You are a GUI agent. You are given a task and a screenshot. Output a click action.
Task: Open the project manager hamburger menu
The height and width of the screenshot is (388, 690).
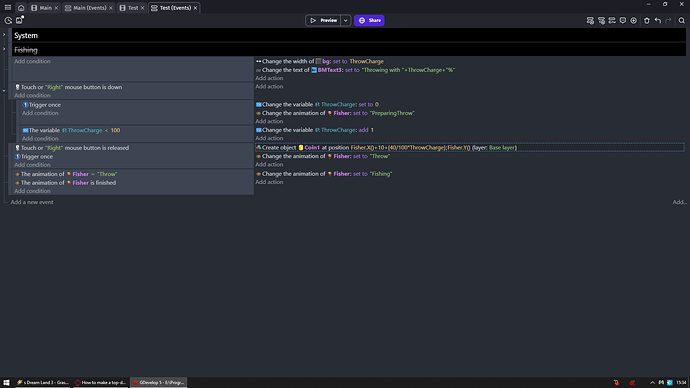pos(8,7)
